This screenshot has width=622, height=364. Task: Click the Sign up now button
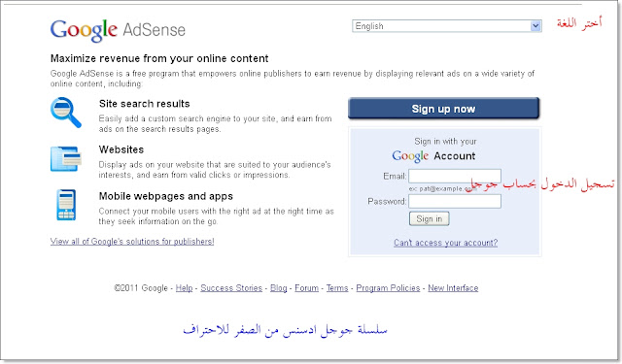click(x=443, y=109)
